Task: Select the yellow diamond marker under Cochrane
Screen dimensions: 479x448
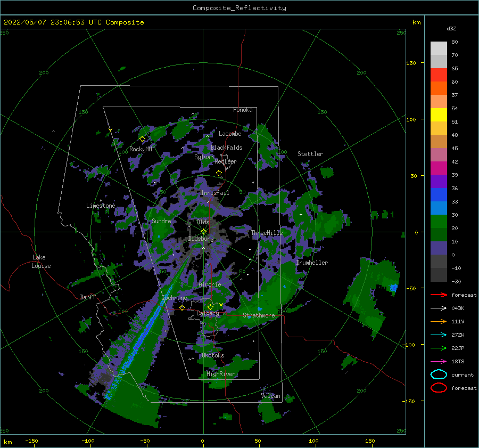Action: coord(183,307)
